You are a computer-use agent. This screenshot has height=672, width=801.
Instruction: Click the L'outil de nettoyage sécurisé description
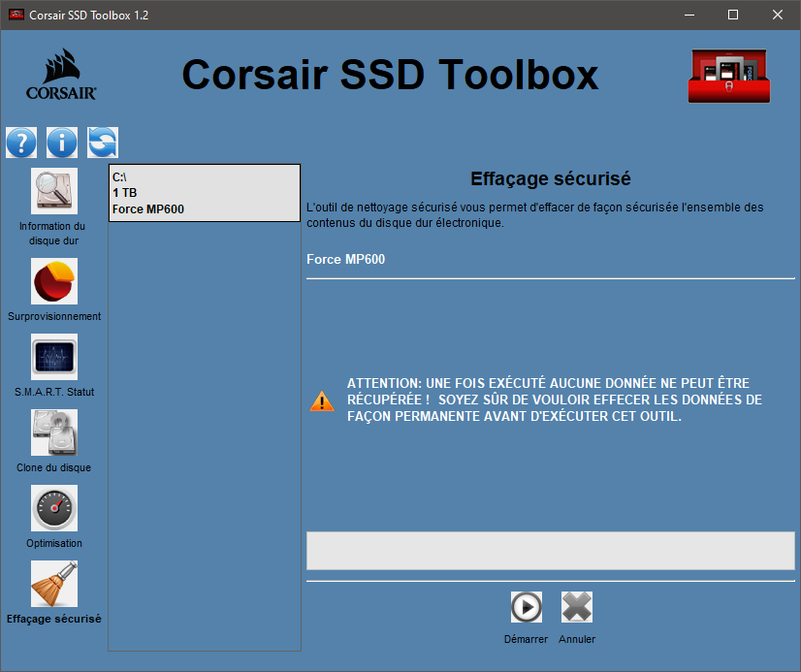coord(535,215)
